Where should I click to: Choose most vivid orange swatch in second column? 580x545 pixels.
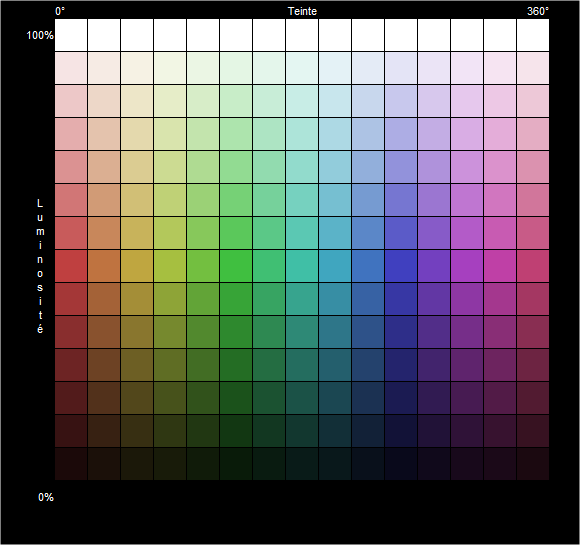104,266
